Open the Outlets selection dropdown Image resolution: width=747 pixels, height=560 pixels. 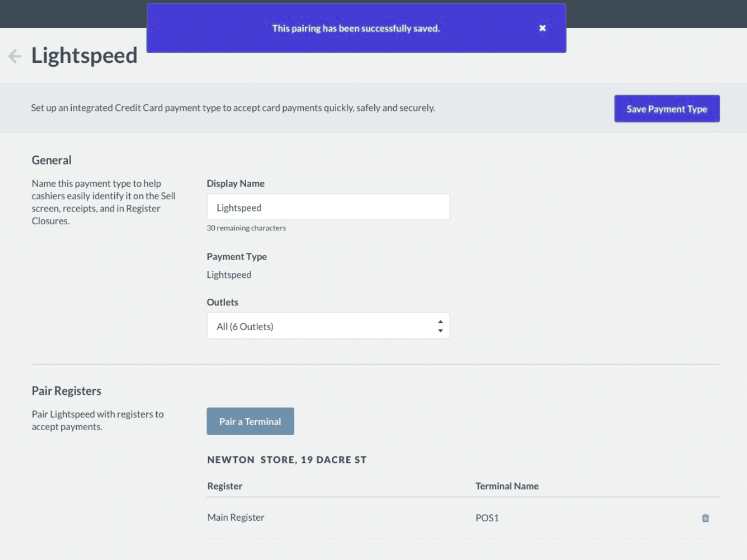pos(329,326)
